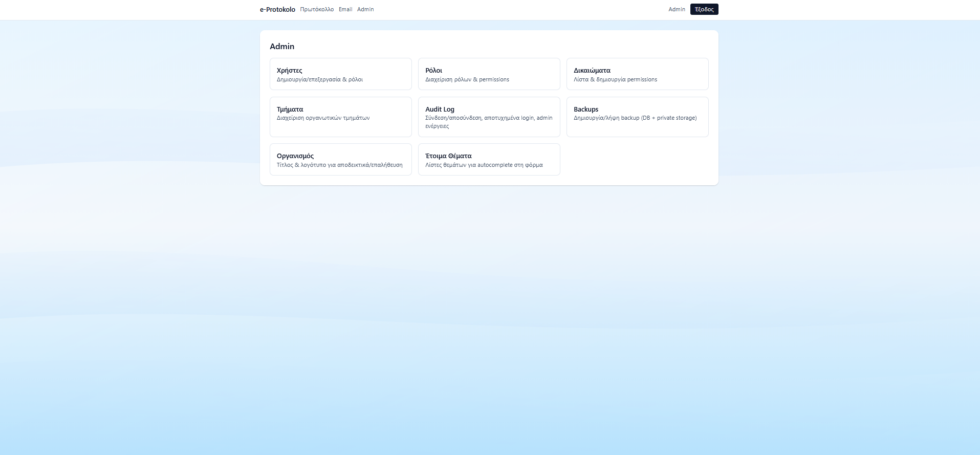This screenshot has width=980, height=455.
Task: Click the text "Διαχείριση οργανωτικών τμημάτων"
Action: [x=323, y=118]
